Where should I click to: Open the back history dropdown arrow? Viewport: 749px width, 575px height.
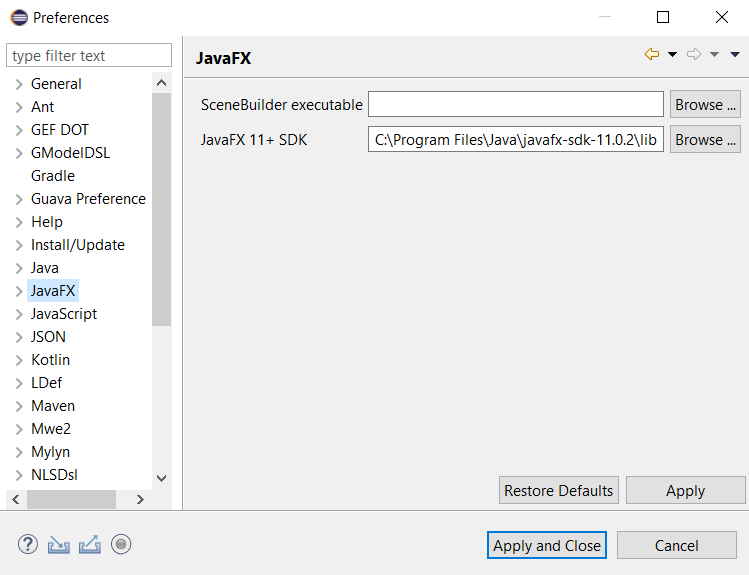[x=672, y=54]
